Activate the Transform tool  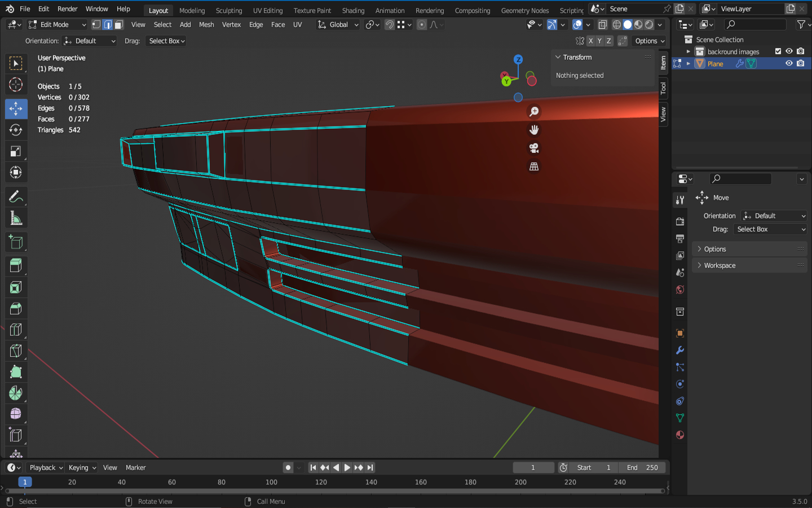(x=16, y=172)
